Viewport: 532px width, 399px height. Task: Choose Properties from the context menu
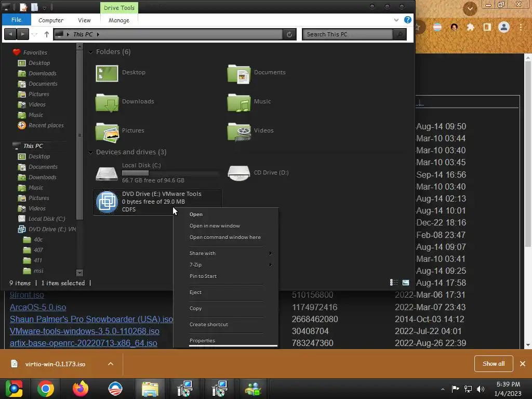pyautogui.click(x=202, y=340)
